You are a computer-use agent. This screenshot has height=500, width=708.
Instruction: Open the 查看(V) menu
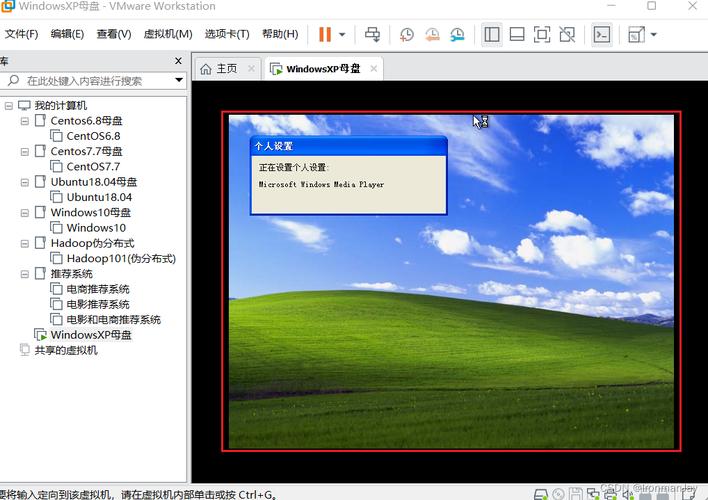coord(114,34)
